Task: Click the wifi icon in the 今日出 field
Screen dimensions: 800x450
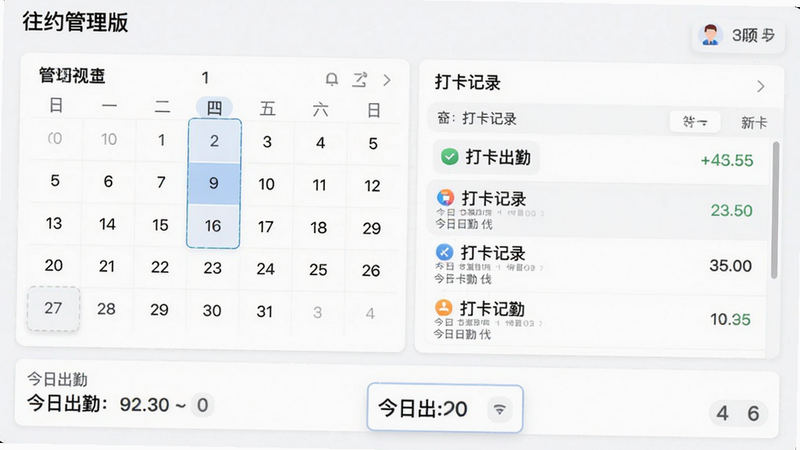Action: pyautogui.click(x=499, y=409)
